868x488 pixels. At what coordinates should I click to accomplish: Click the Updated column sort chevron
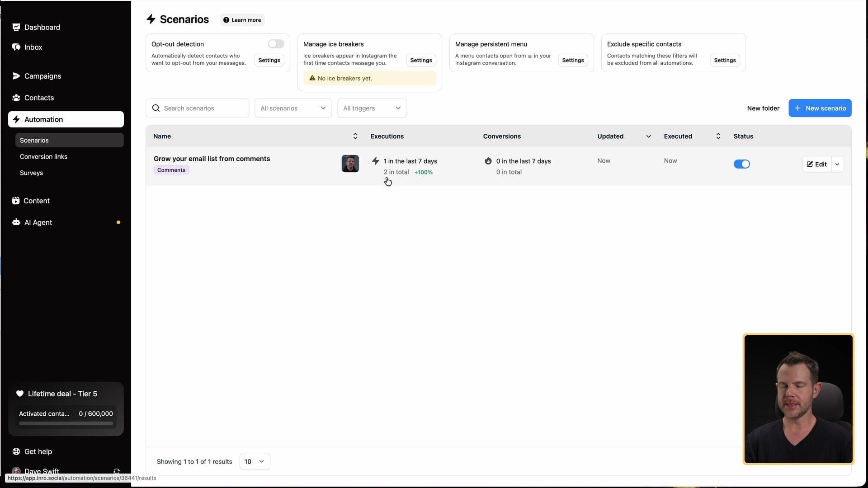tap(649, 136)
